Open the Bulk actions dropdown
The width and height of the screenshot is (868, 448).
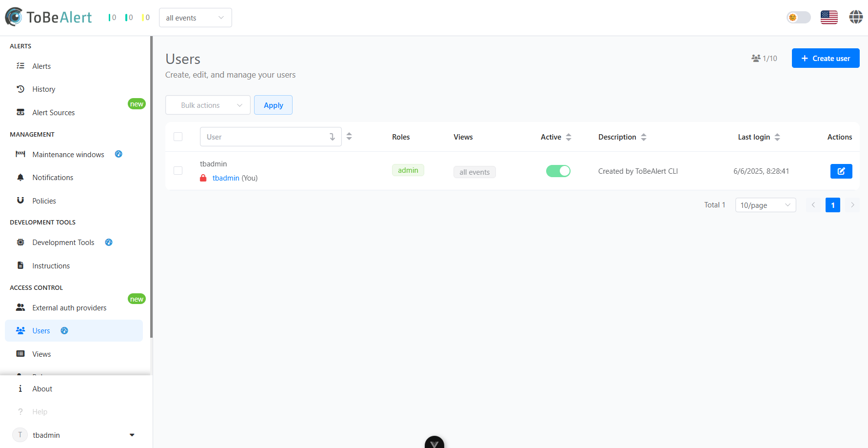(x=208, y=105)
